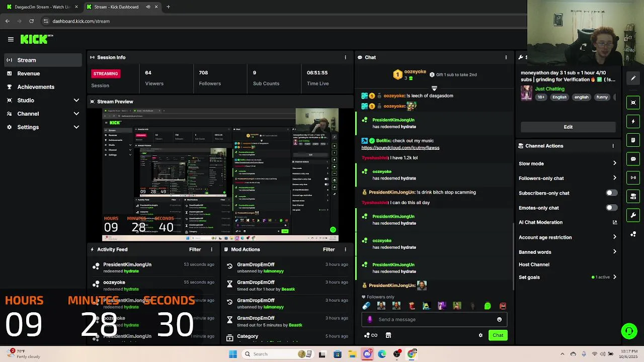This screenshot has width=644, height=362.
Task: Toggle the document mod actions widget
Action: [x=633, y=140]
